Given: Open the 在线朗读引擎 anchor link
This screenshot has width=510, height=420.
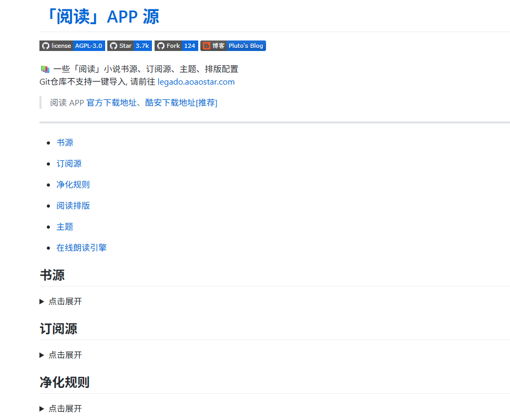Looking at the screenshot, I should (x=81, y=248).
